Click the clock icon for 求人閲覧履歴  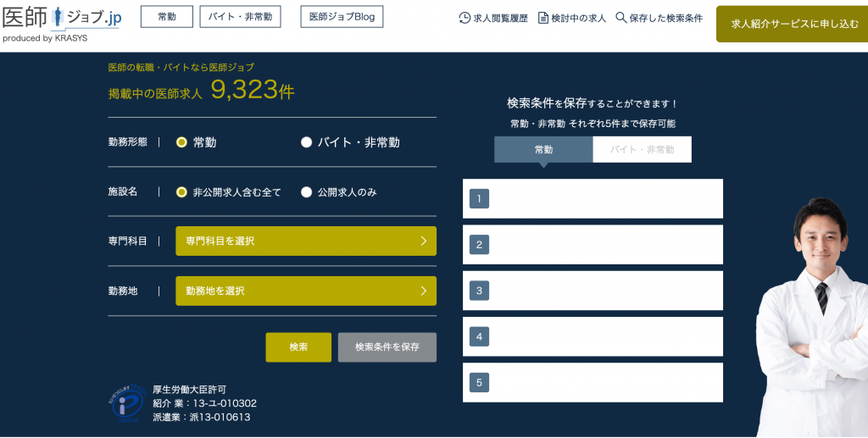coord(465,18)
